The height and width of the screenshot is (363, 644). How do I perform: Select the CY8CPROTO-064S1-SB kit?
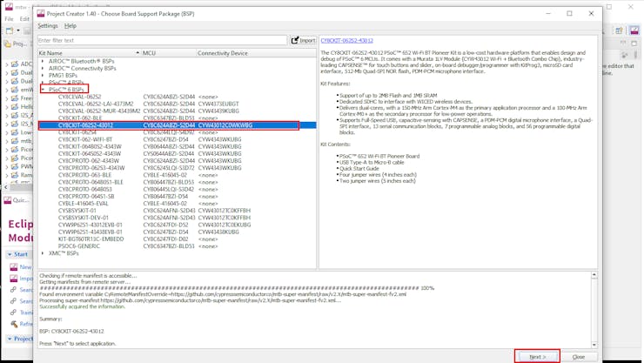177,196
